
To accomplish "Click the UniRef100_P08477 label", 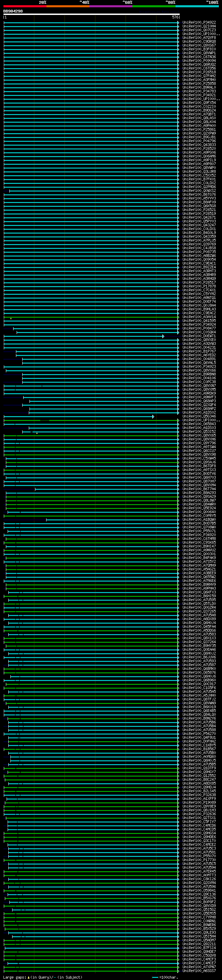I will (199, 328).
